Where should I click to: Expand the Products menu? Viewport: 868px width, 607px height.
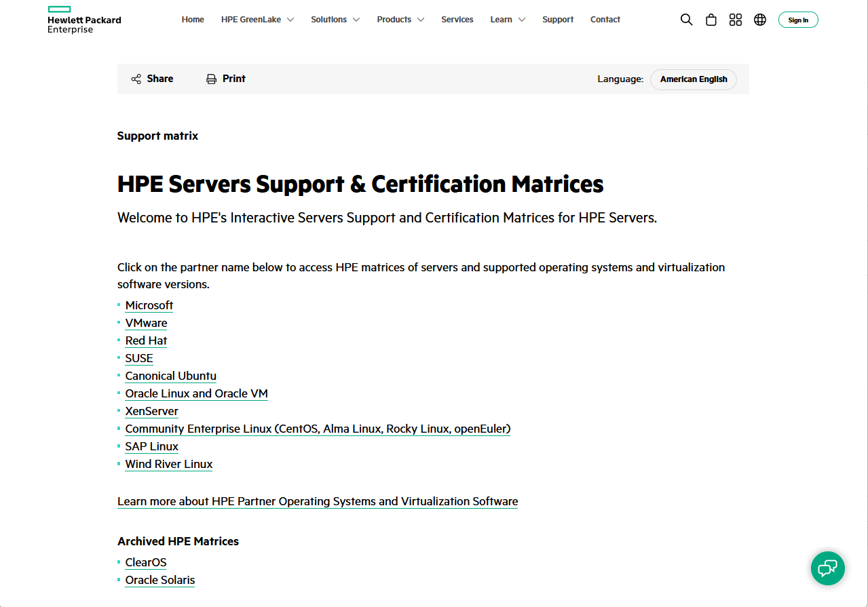[x=400, y=20]
